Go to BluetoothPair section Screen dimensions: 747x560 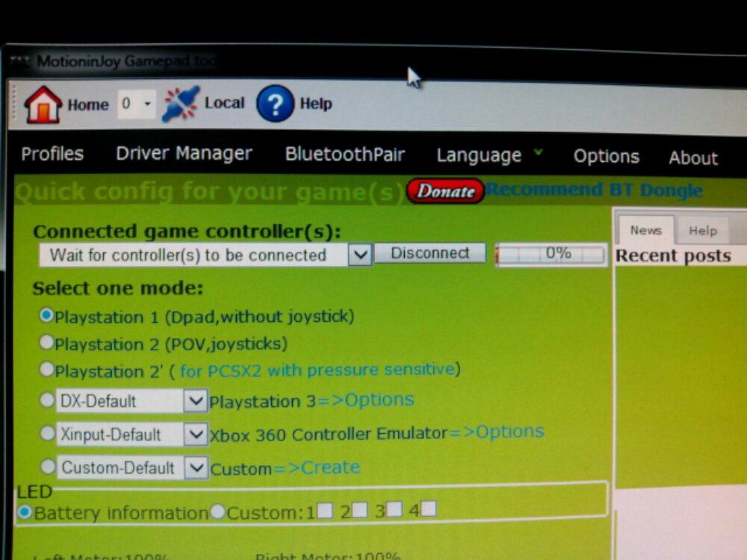click(345, 155)
